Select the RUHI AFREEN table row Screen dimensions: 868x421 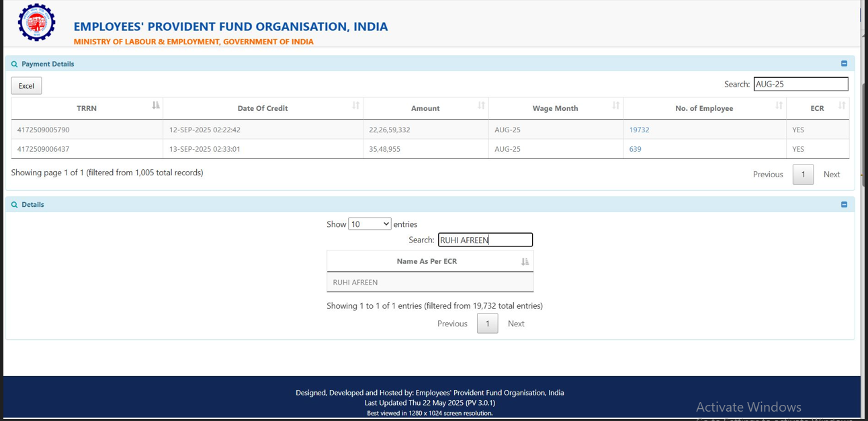[x=429, y=283]
